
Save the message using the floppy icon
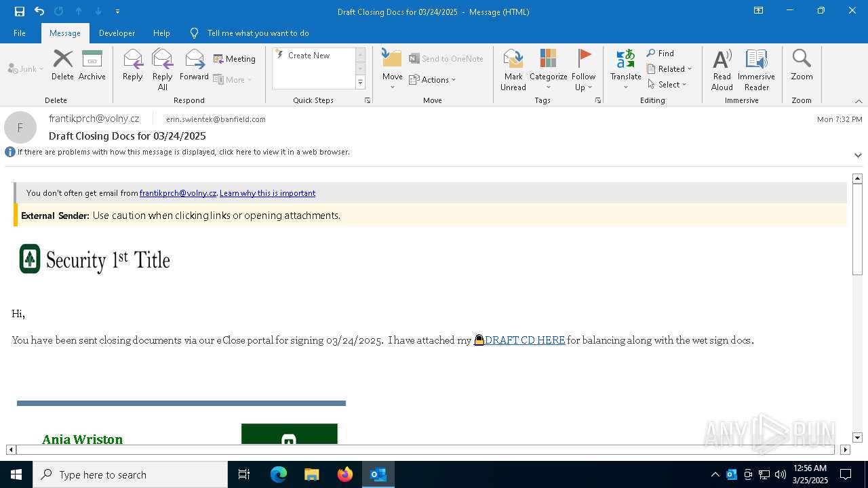(x=20, y=12)
